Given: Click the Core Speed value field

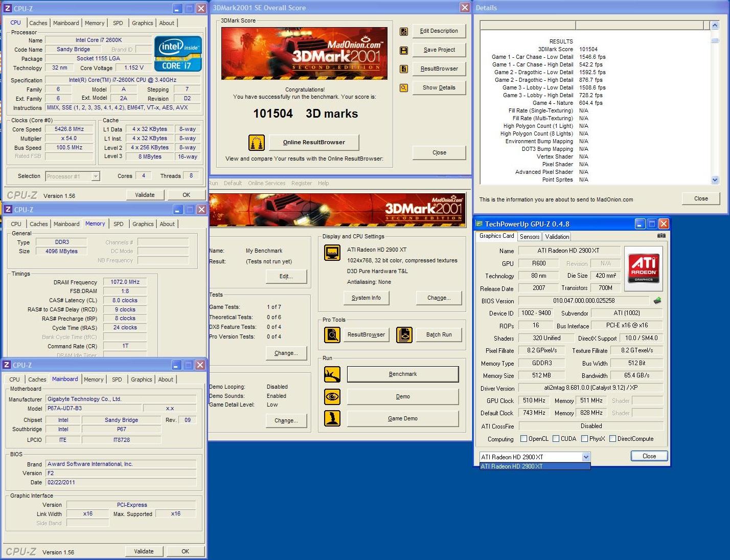Looking at the screenshot, I should point(70,129).
